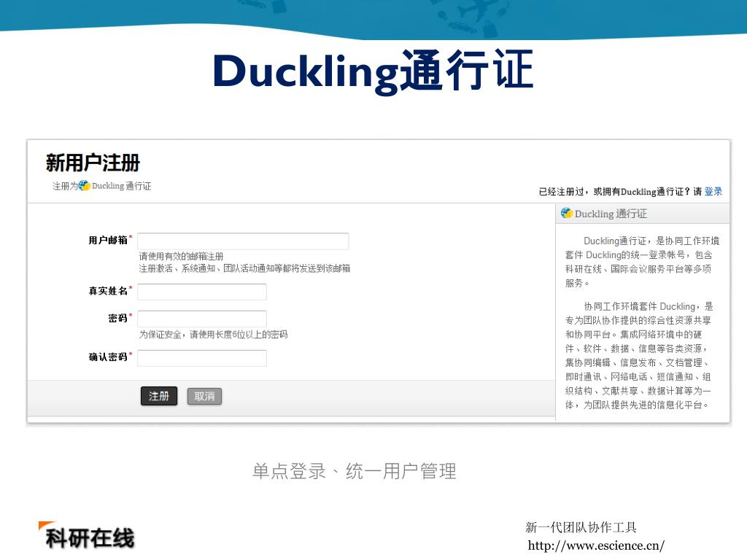Click the 确认密码 label
The image size is (747, 560).
[108, 357]
